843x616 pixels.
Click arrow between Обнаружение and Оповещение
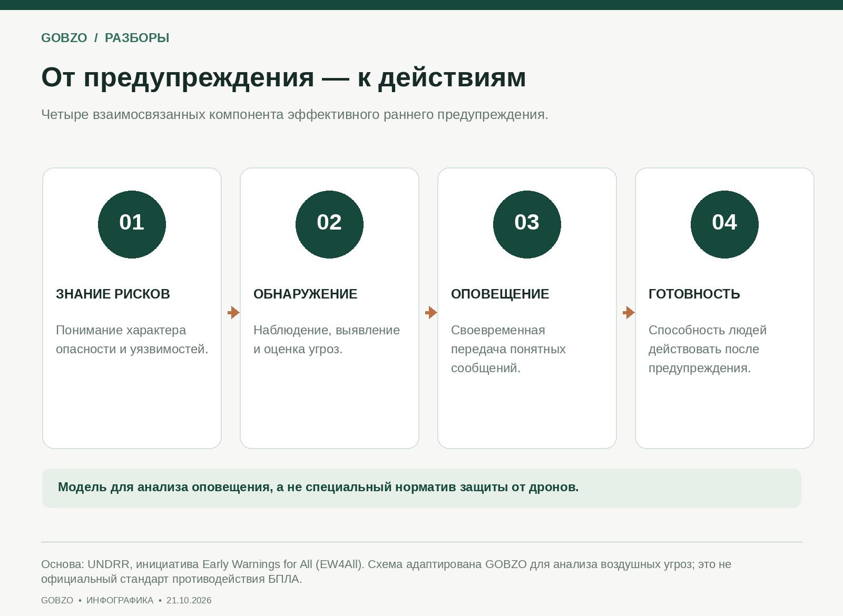[x=431, y=313]
